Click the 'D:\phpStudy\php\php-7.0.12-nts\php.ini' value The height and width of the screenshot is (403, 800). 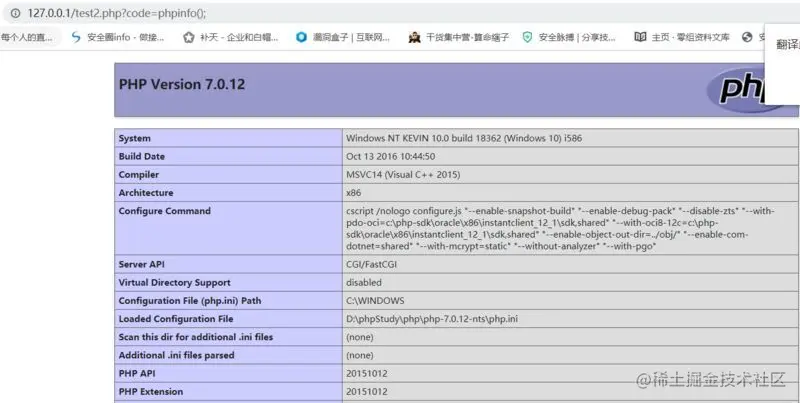[x=432, y=319]
